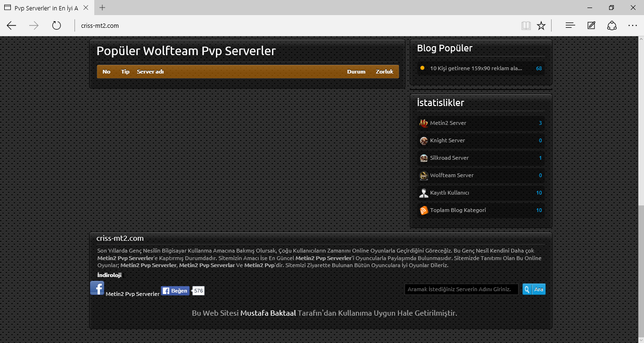Click the Tip column header

pos(125,72)
